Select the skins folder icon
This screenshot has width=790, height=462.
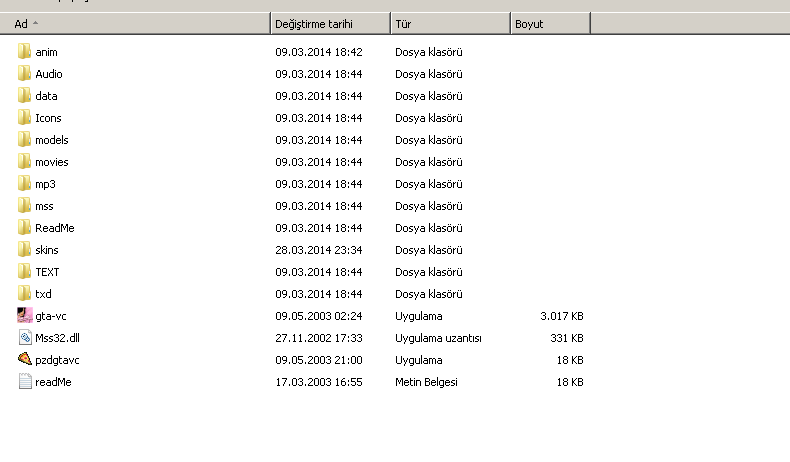pos(24,249)
